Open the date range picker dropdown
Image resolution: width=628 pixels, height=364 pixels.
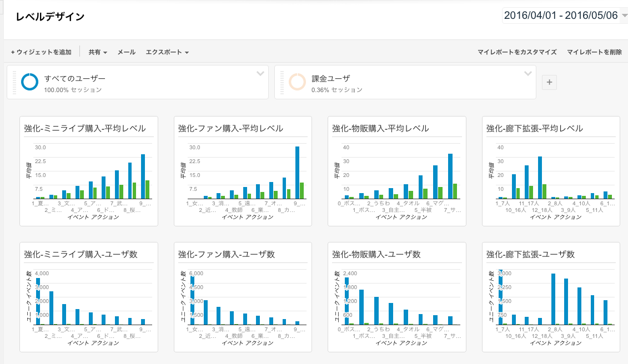[564, 16]
